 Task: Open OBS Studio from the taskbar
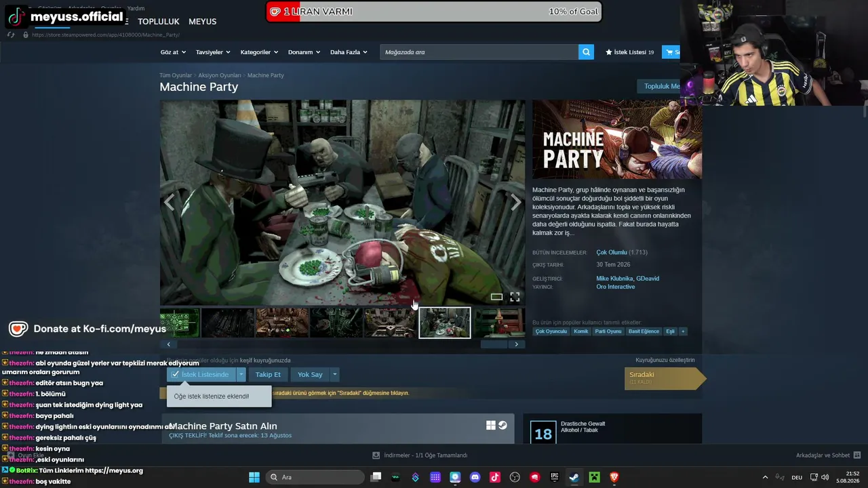(x=515, y=477)
